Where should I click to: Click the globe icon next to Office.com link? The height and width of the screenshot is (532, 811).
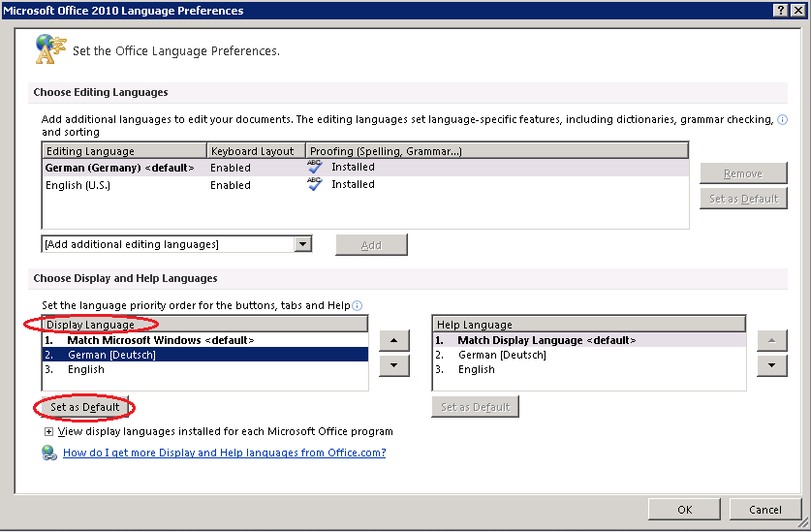[49, 453]
